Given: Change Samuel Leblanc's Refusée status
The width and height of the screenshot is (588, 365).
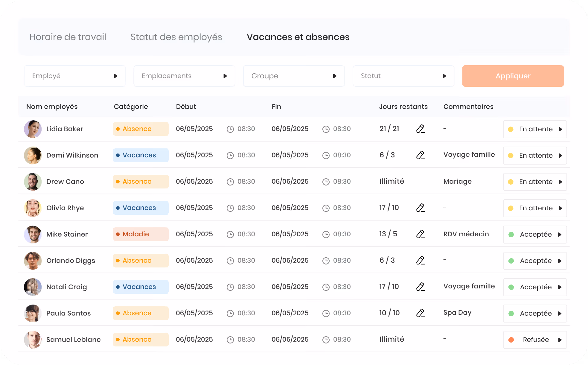Looking at the screenshot, I should [x=535, y=340].
